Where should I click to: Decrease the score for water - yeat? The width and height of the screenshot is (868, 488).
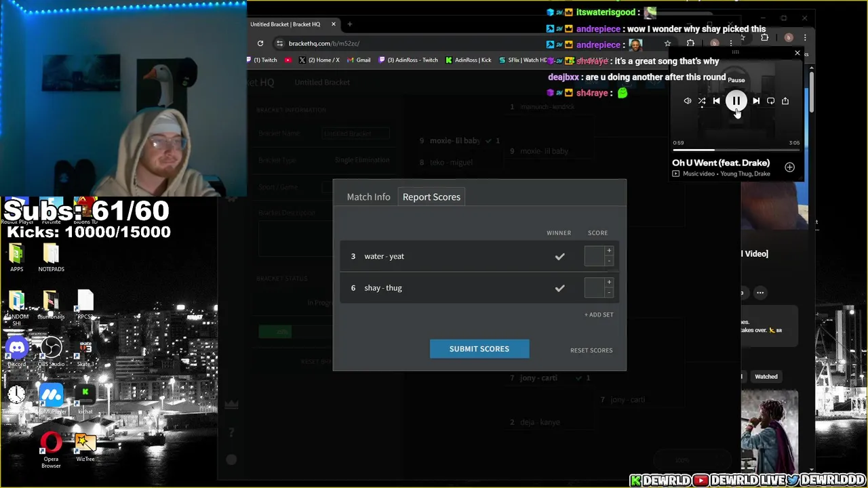(x=609, y=261)
